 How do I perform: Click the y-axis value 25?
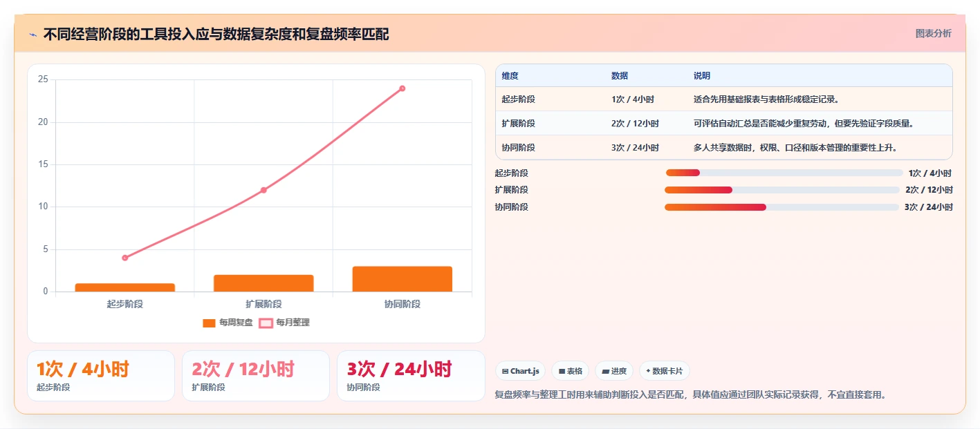click(43, 79)
